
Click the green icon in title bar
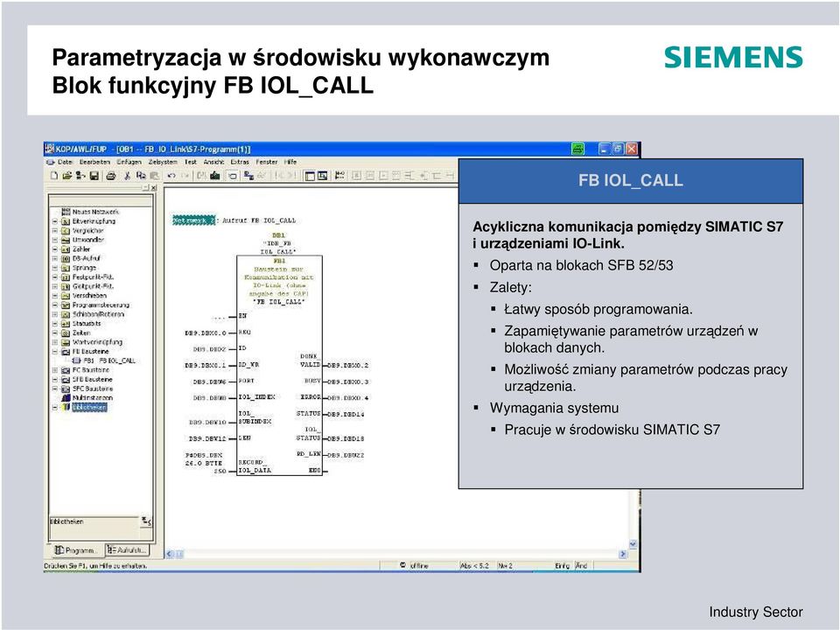coord(577,149)
